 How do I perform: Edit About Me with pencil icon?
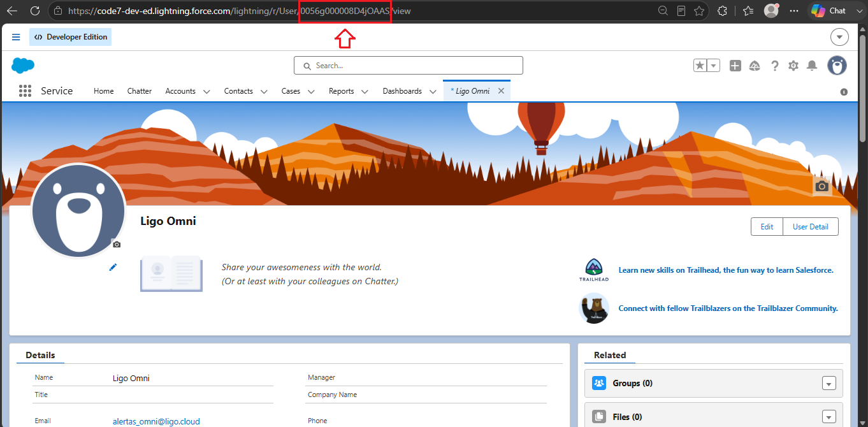click(x=113, y=267)
